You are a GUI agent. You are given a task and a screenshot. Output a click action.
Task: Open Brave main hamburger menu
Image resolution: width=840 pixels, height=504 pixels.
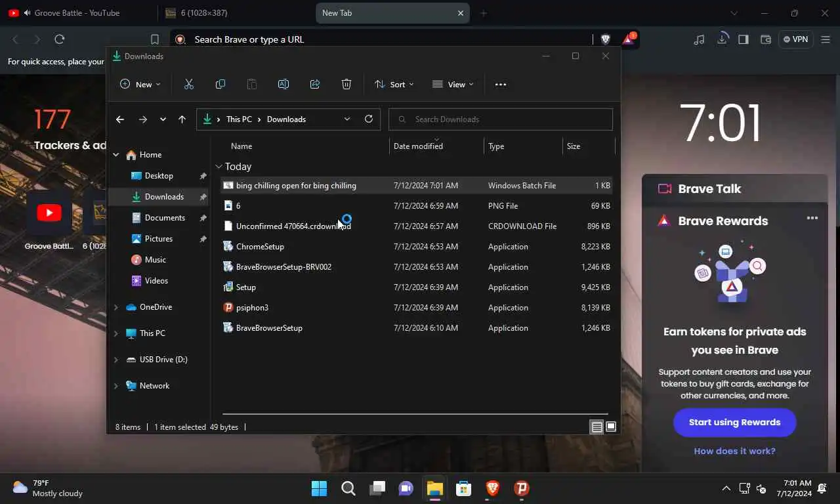tap(826, 39)
